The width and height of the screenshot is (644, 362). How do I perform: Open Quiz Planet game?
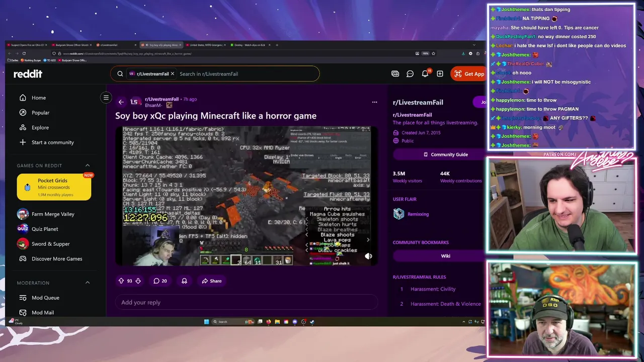pyautogui.click(x=45, y=229)
